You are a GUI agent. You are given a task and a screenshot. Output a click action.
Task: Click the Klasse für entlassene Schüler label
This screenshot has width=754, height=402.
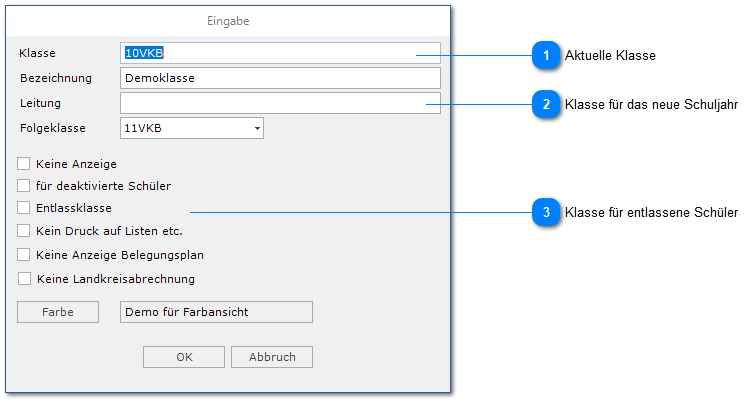[x=651, y=212]
